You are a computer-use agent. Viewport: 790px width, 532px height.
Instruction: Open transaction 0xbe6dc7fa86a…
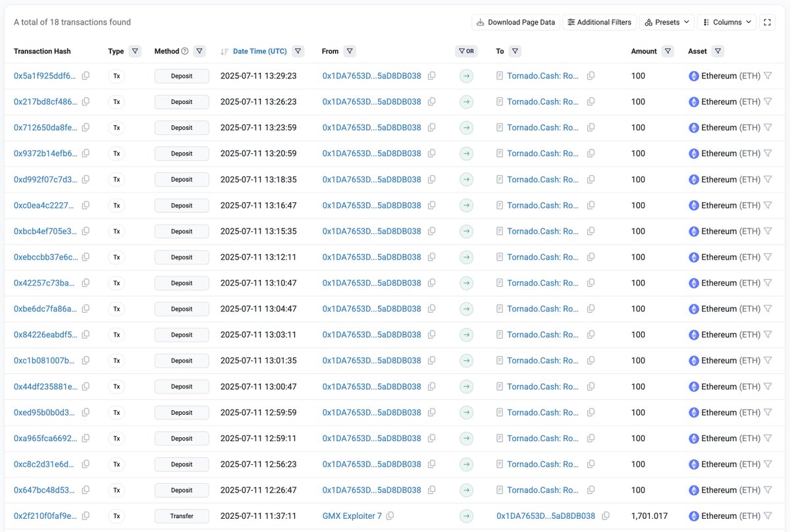pos(45,309)
